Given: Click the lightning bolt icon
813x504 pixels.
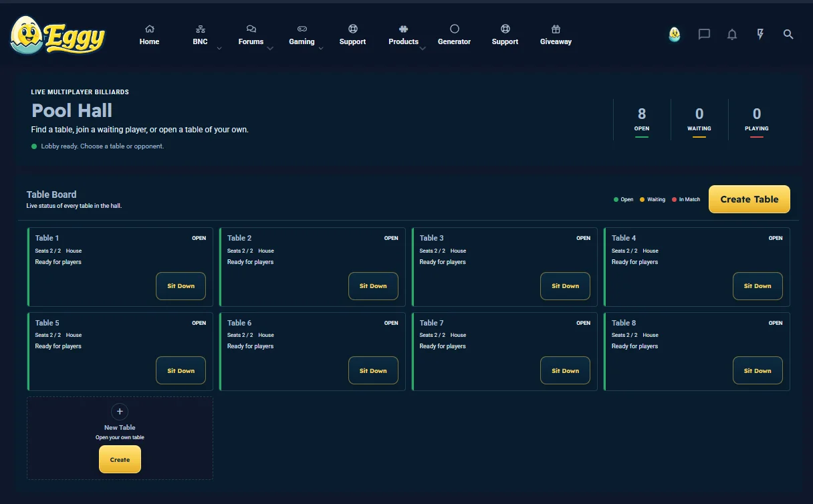Looking at the screenshot, I should pos(760,34).
